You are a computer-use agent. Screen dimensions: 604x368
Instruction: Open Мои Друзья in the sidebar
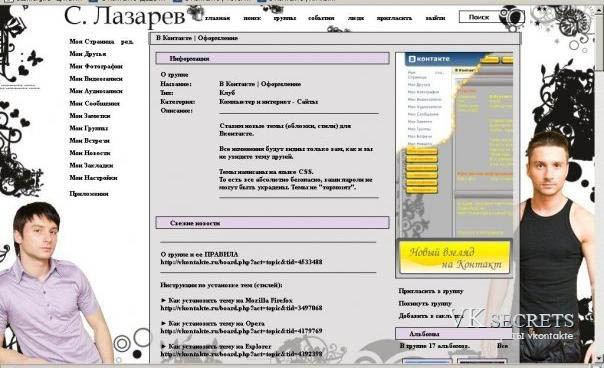[x=88, y=54]
